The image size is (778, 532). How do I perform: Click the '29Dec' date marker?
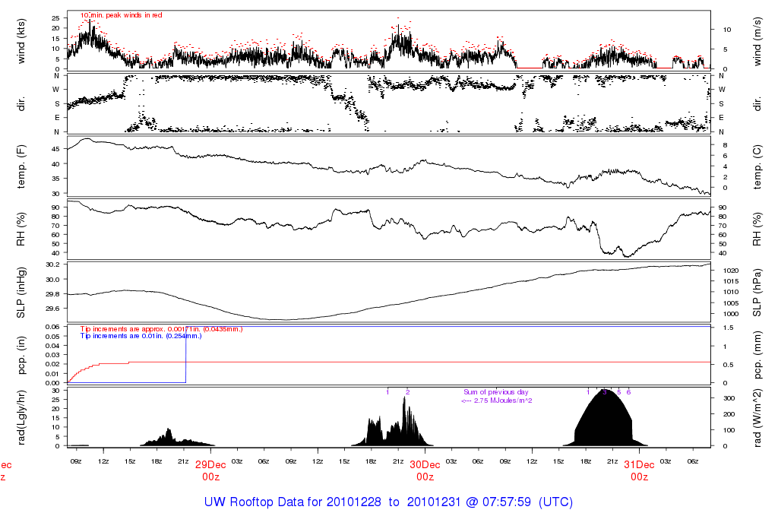[x=210, y=465]
